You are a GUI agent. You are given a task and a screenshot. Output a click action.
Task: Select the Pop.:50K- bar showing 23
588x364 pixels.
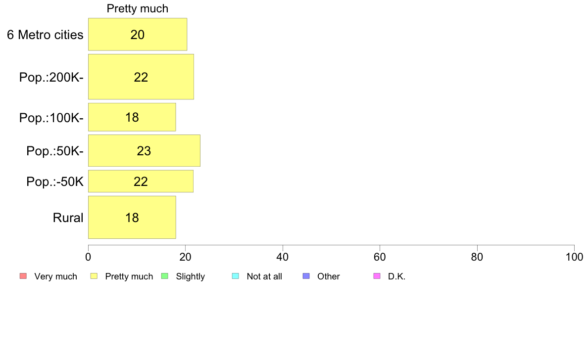[145, 151]
